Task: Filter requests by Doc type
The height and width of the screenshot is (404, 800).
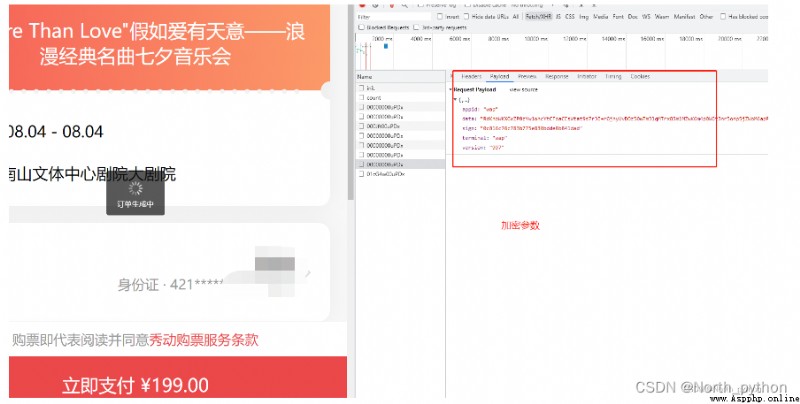Action: 633,17
